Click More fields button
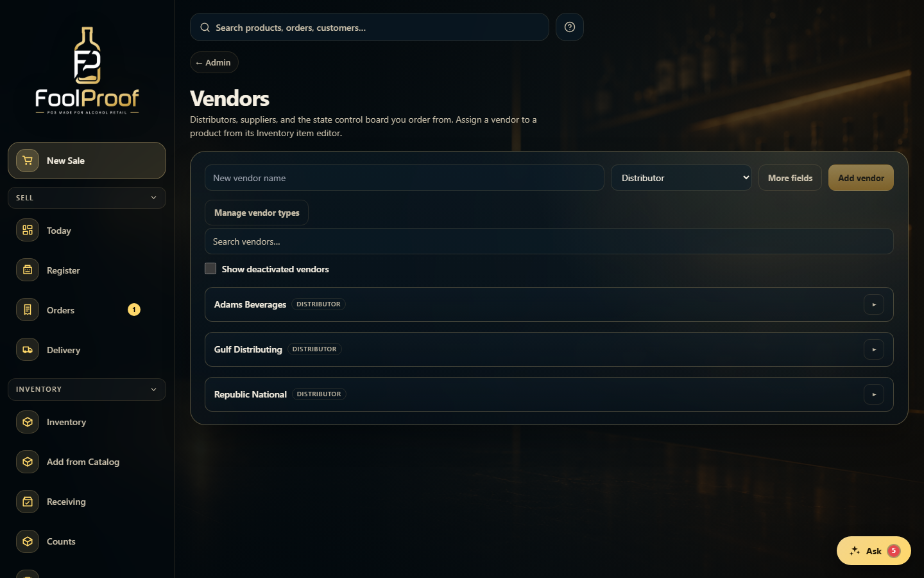Screen dimensions: 924x578 coord(790,178)
